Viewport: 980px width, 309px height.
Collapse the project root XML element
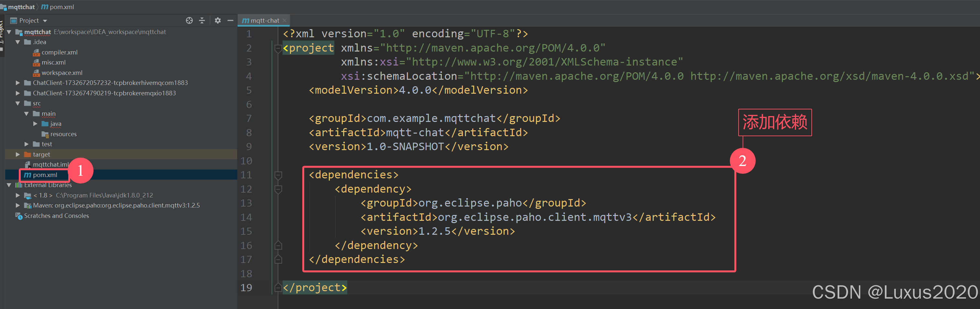(x=278, y=48)
